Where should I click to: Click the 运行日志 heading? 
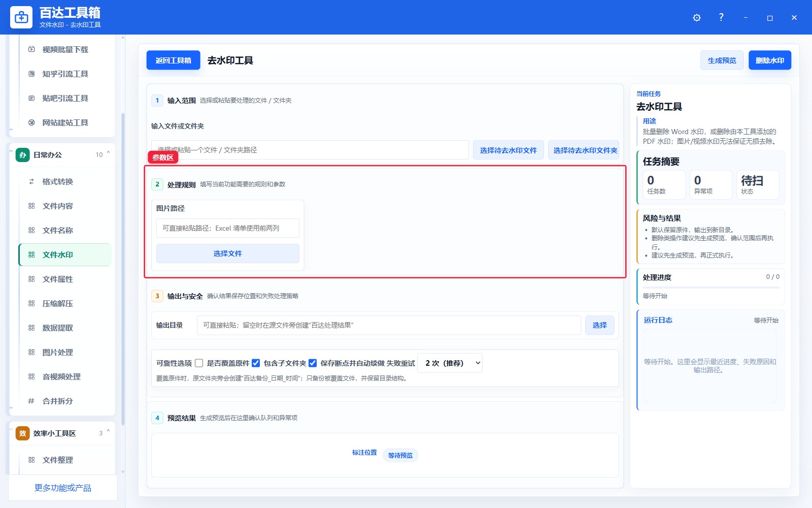coord(658,320)
